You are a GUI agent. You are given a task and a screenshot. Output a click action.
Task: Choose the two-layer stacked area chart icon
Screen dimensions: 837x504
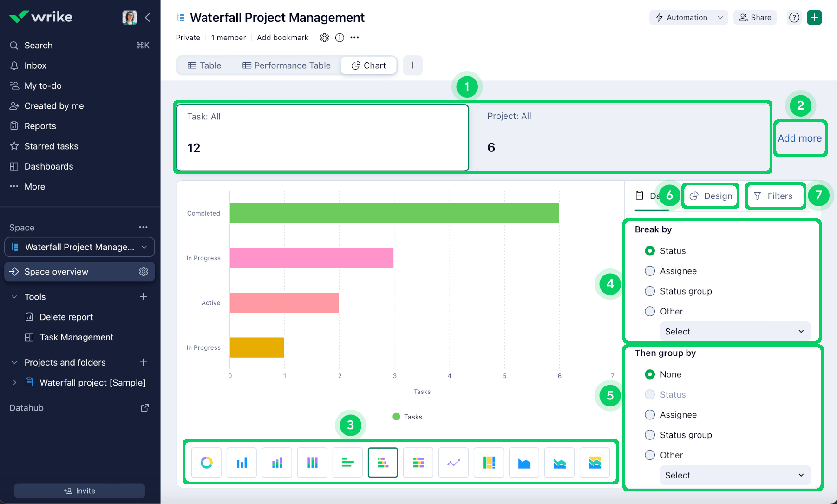tap(560, 463)
